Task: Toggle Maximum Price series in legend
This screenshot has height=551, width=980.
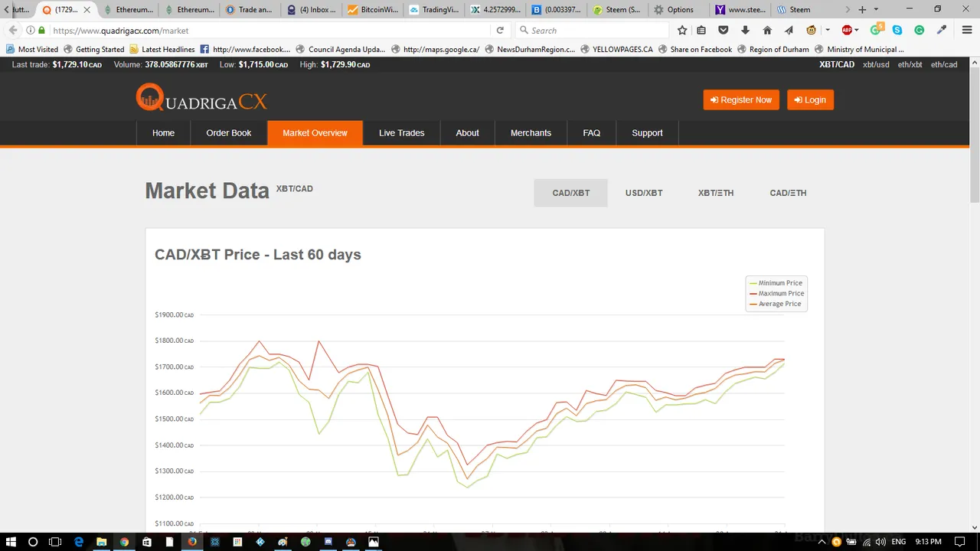Action: (776, 293)
